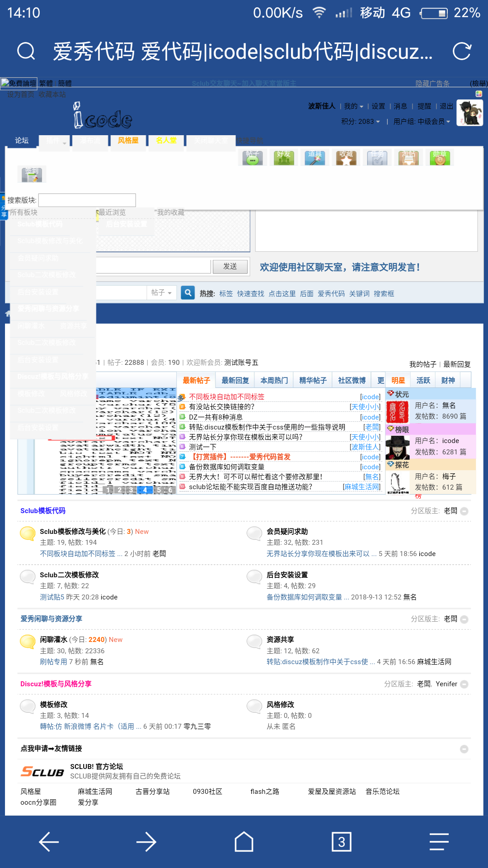Tap the browser reload icon

tap(462, 52)
